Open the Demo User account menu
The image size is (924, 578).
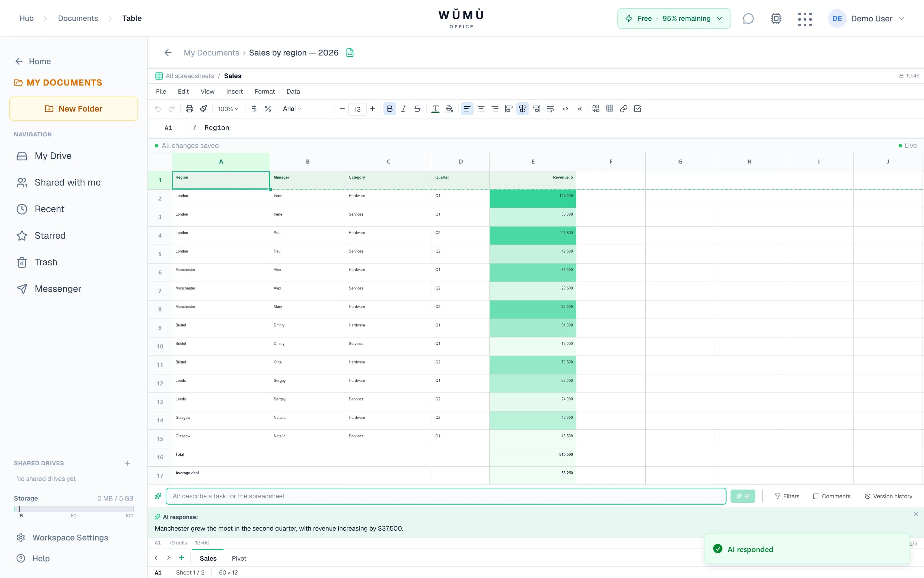[866, 18]
